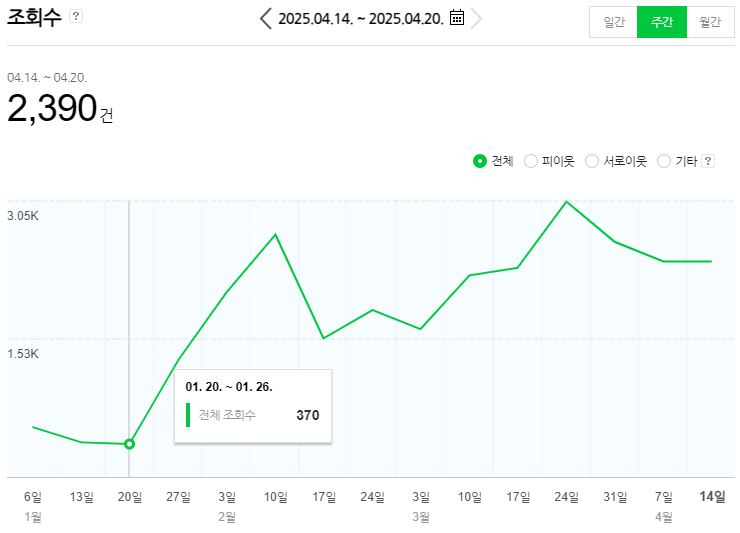The height and width of the screenshot is (533, 740).
Task: Select the 피이웃 radio button
Action: point(531,161)
